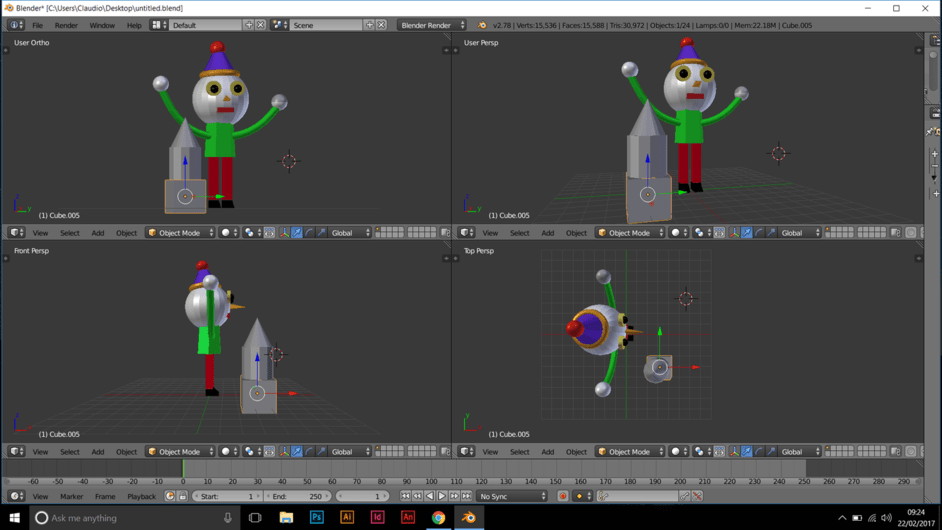942x530 pixels.
Task: Expand the No Sync dropdown in timeline
Action: point(512,496)
